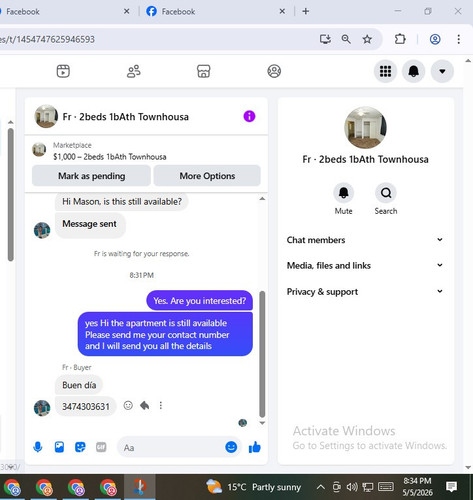Open the emoji picker in message box
Image resolution: width=473 pixels, height=500 pixels.
(231, 447)
